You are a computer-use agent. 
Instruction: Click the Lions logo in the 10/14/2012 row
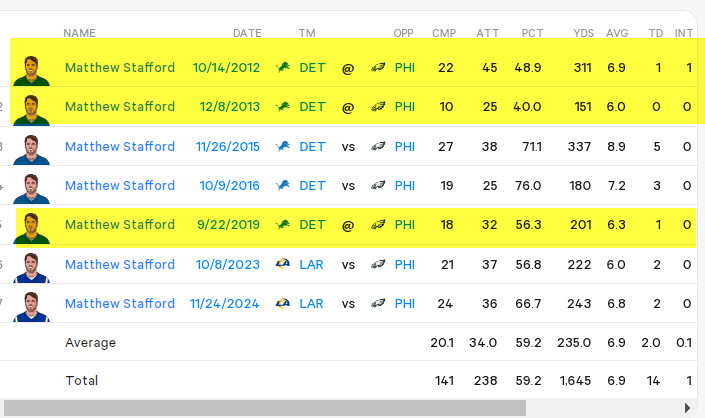coord(283,67)
